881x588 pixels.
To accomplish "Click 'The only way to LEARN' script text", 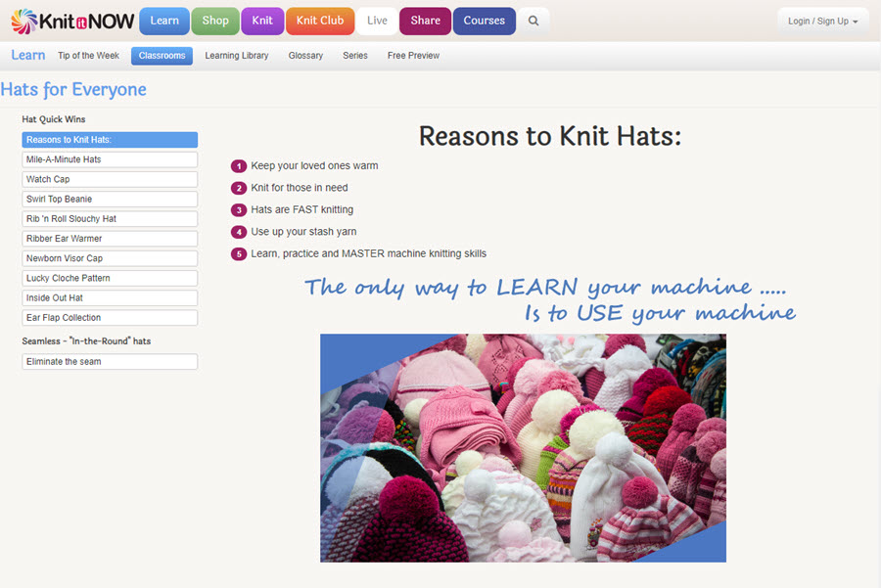I will (545, 288).
